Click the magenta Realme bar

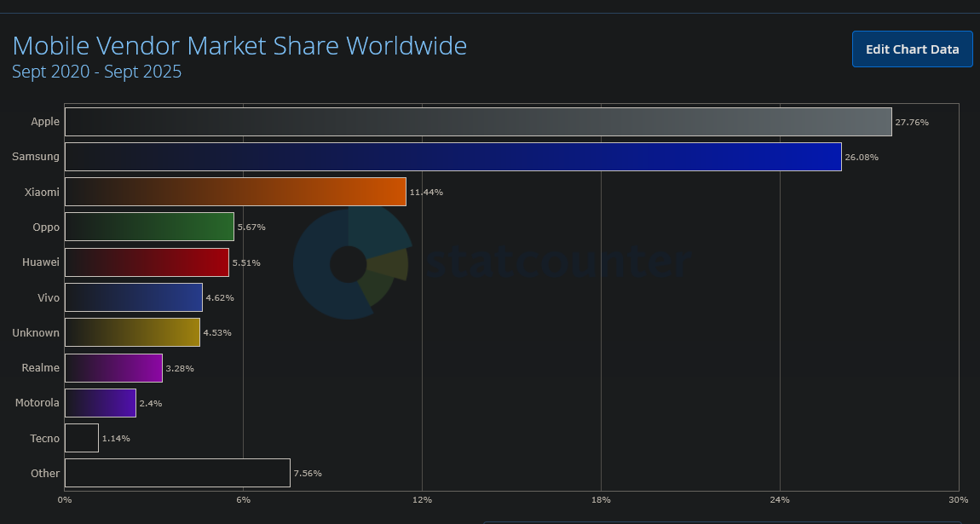point(113,368)
